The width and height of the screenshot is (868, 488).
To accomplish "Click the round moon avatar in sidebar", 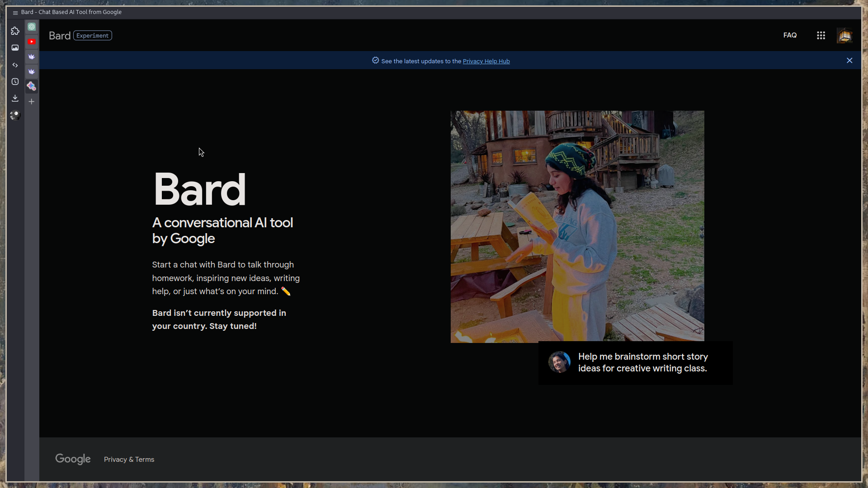I will pos(15,116).
